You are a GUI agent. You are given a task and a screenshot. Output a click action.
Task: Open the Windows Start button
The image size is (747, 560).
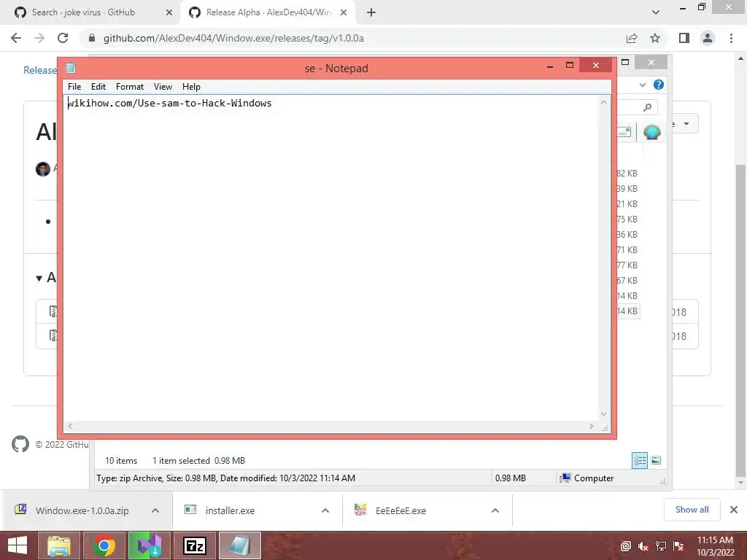(x=18, y=545)
